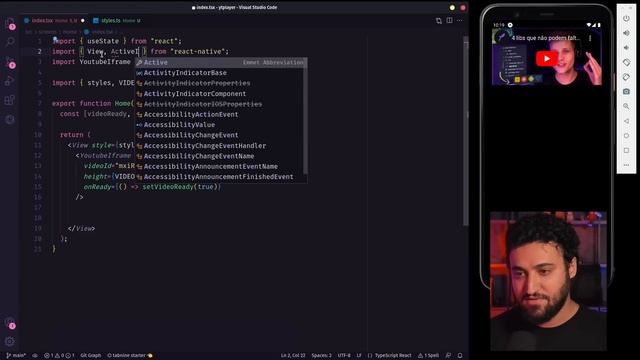Click the unsaved dot on index.tsx tab
The image size is (640, 360).
coord(83,20)
